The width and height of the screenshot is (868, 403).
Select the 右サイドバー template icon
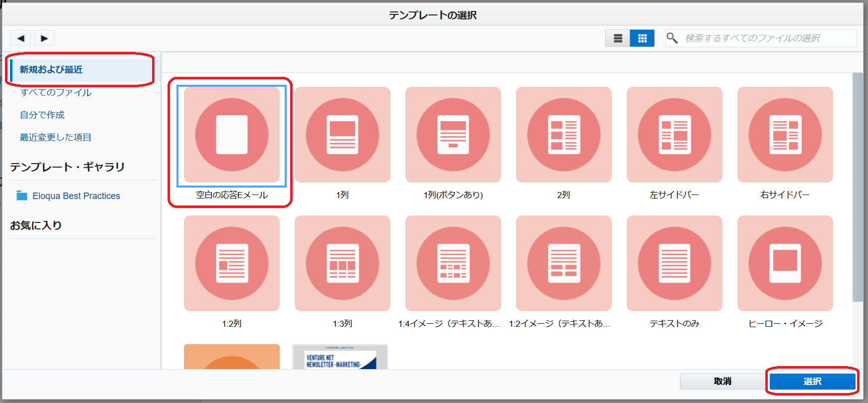pyautogui.click(x=785, y=135)
